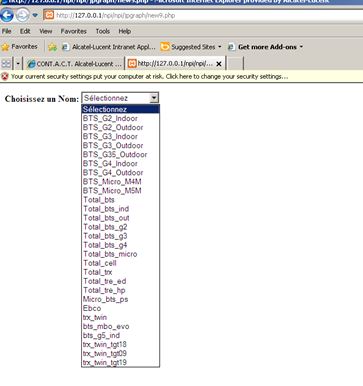This screenshot has height=386, width=363.
Task: Open the Edit menu
Action: (25, 31)
